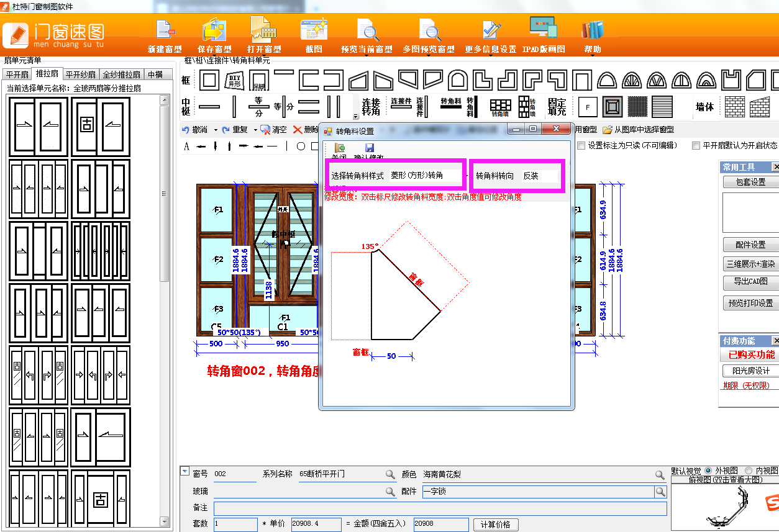Expand the 中梃 toolbar overflow arrow
Viewport: 779px width, 532px height.
point(356,116)
